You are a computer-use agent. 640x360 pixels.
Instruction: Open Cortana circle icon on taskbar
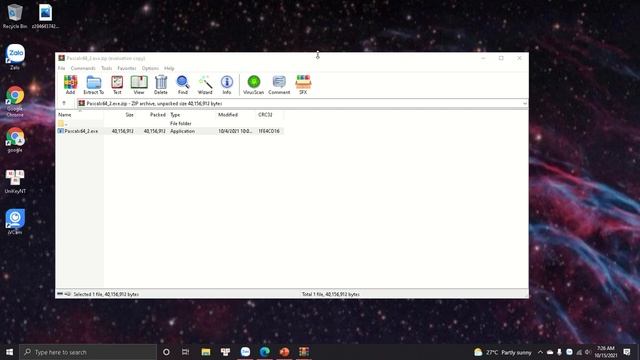(166, 352)
